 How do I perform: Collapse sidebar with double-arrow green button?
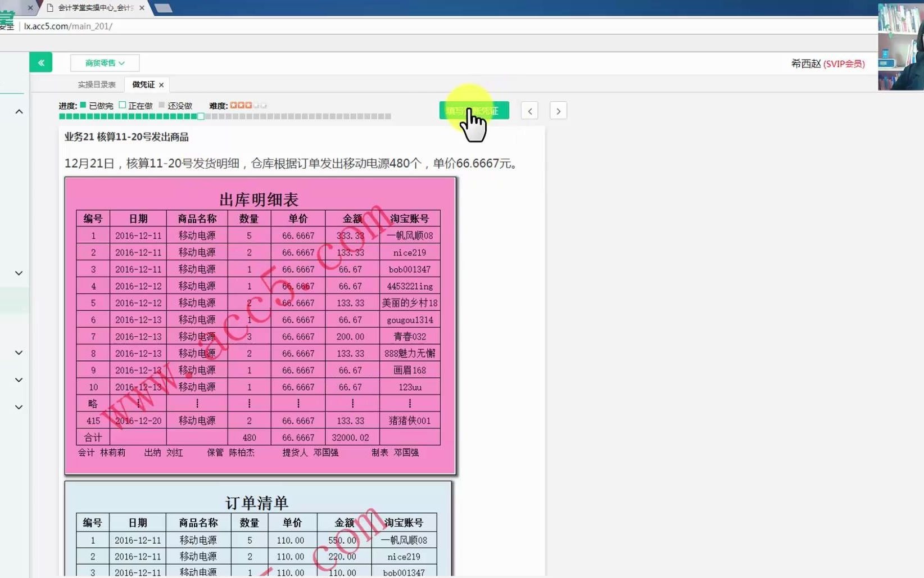pos(40,62)
